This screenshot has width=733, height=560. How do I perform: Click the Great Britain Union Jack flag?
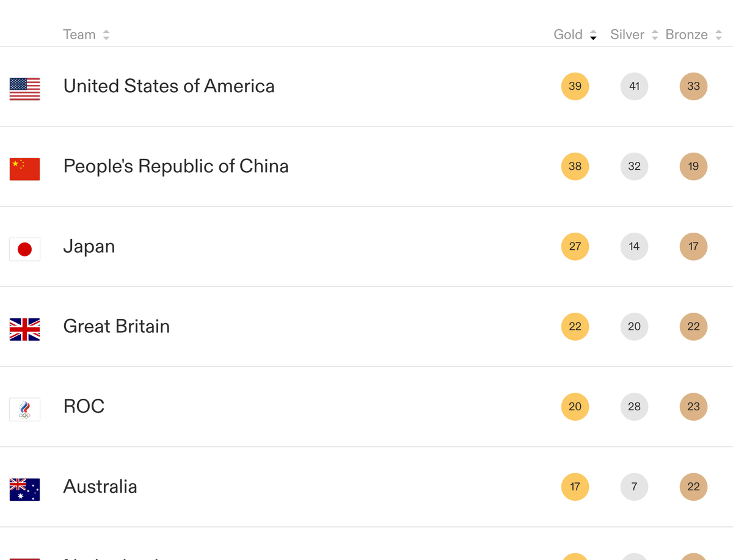(24, 329)
